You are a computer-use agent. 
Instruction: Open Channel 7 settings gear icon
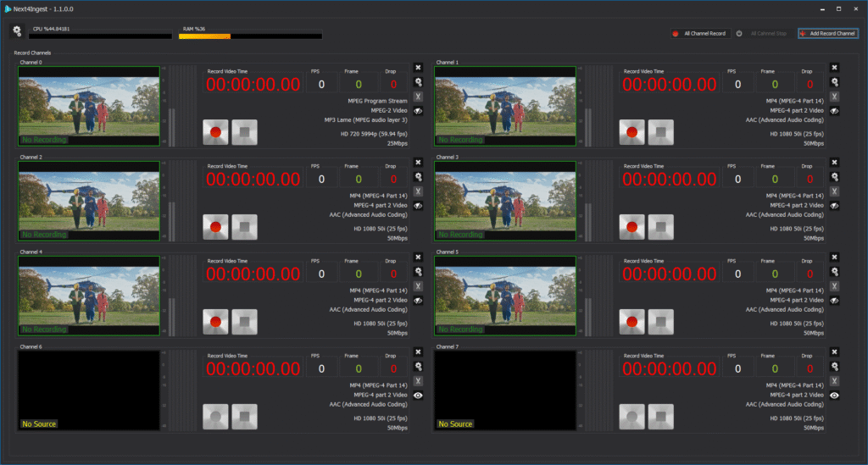[834, 367]
